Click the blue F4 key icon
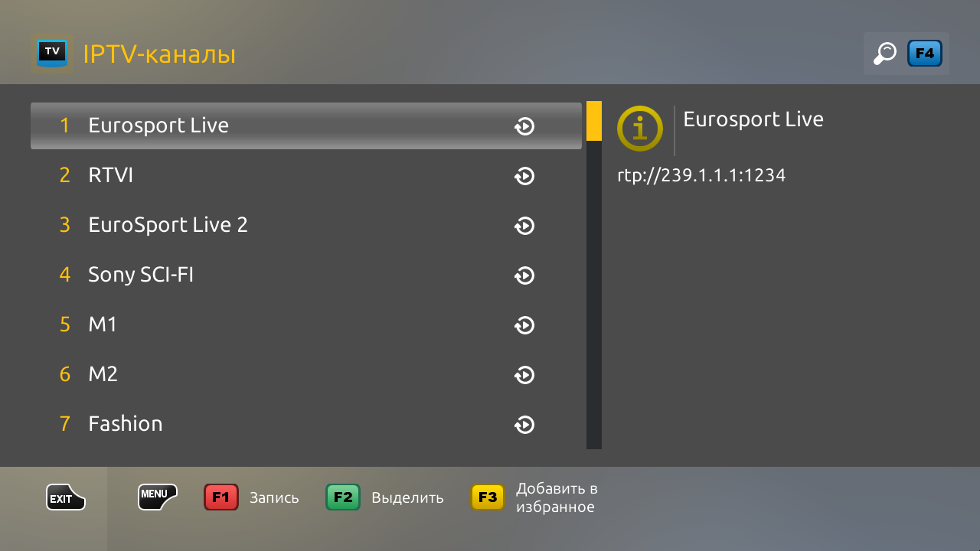 click(925, 54)
